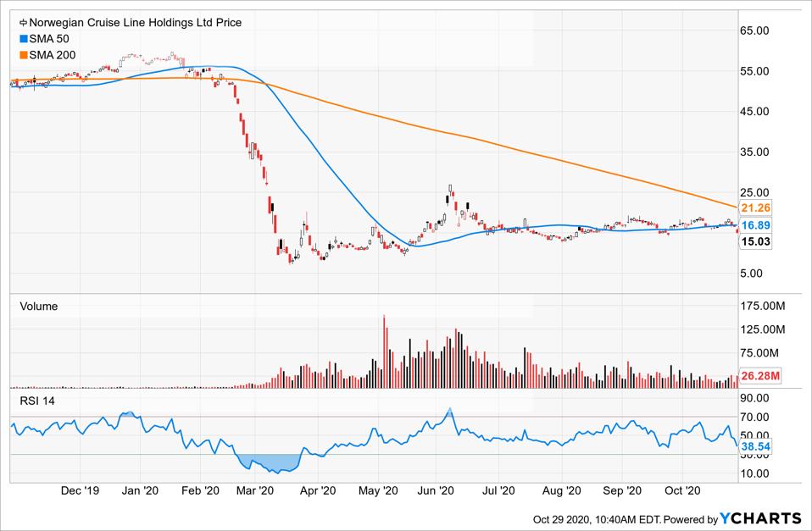
Task: Click the 5.00 price axis label
Action: click(x=751, y=274)
